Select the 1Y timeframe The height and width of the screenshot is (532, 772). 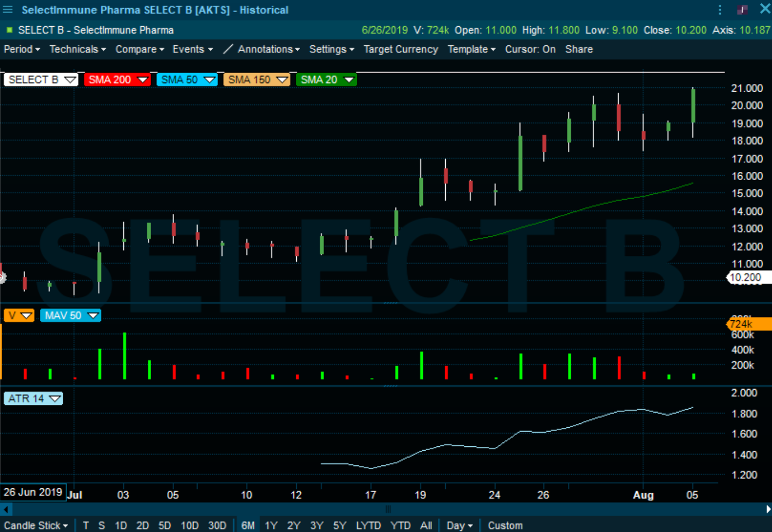271,525
